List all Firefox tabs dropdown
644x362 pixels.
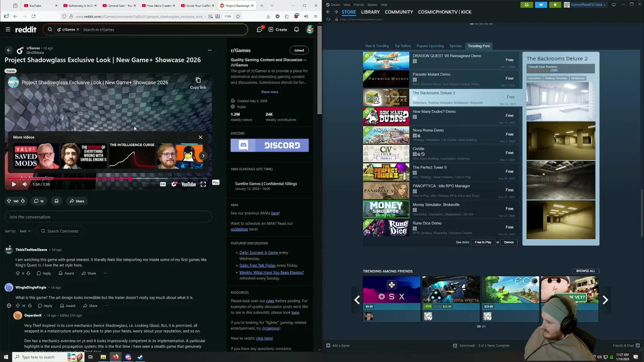[272, 6]
